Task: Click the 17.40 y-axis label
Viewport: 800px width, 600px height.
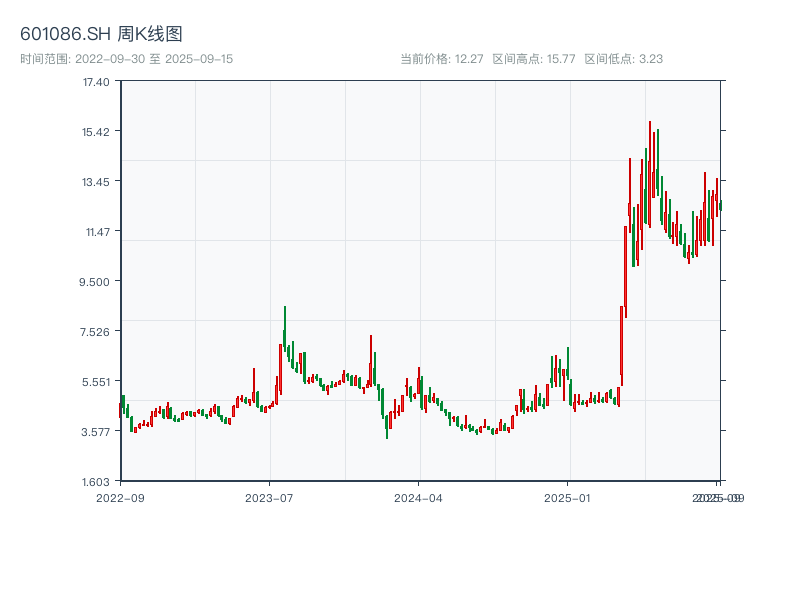Action: click(96, 82)
